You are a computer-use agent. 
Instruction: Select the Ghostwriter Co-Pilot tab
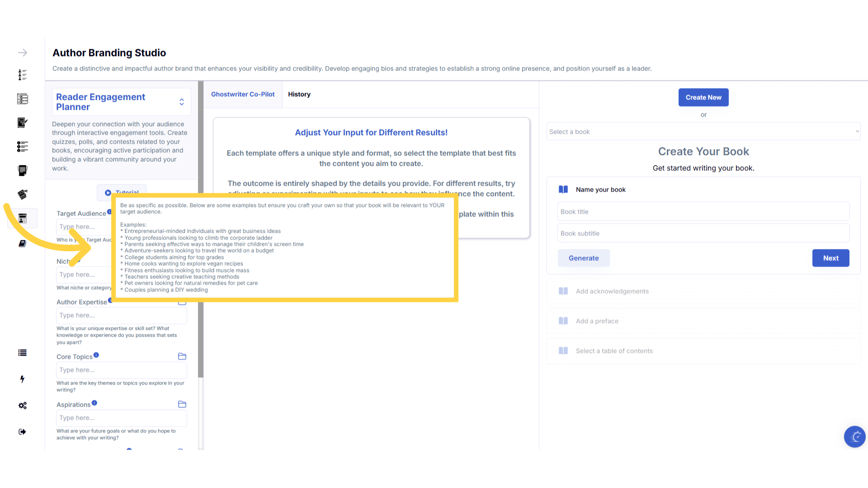(x=243, y=94)
